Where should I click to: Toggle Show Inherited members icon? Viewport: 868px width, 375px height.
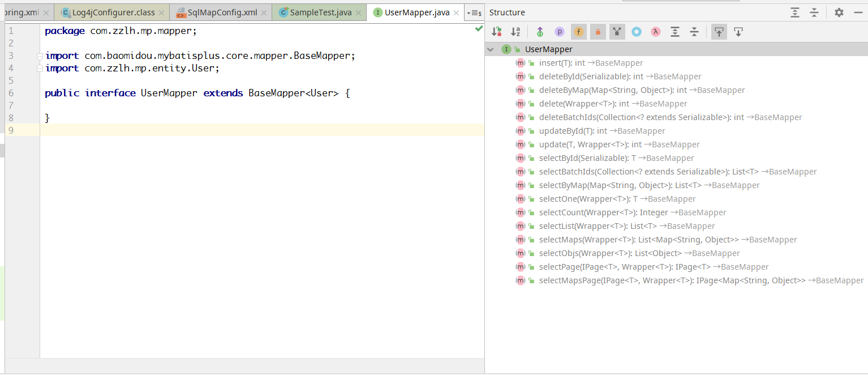pos(617,32)
